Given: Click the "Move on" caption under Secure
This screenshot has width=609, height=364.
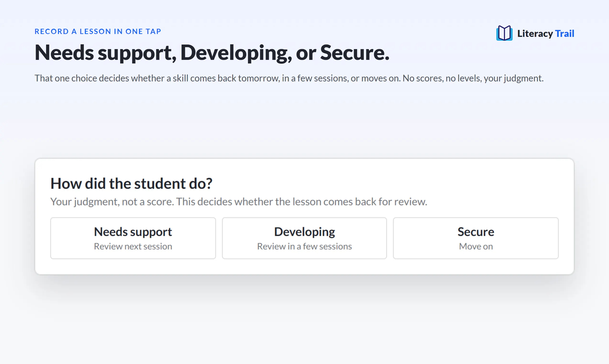Looking at the screenshot, I should [x=476, y=246].
